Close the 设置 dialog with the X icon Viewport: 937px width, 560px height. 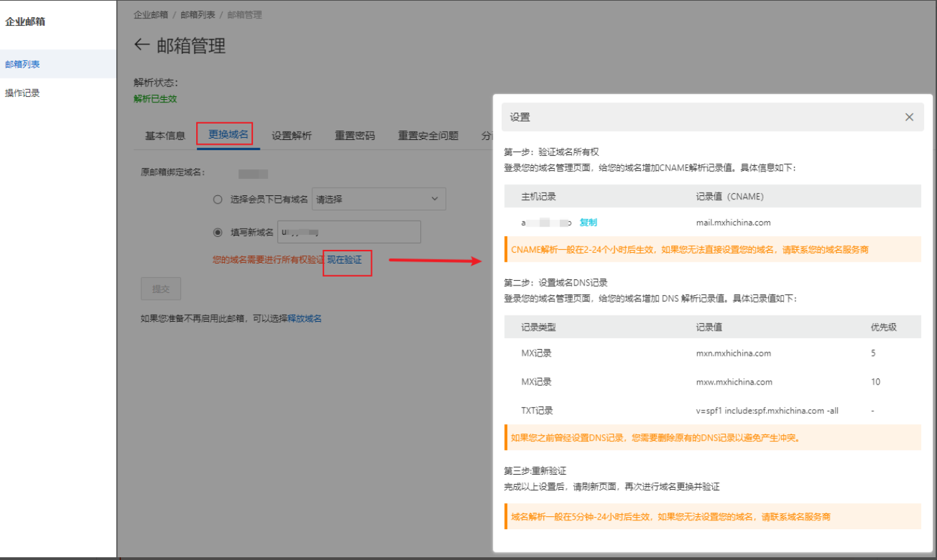point(909,117)
